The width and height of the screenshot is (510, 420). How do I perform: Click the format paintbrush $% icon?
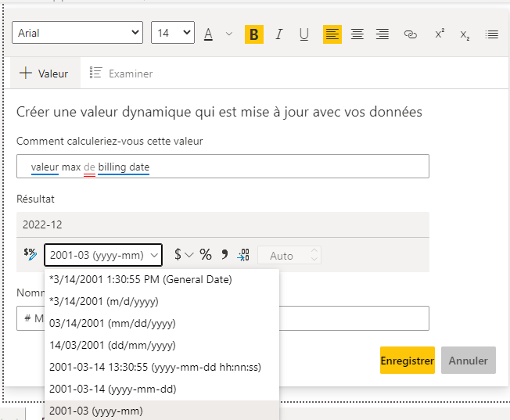30,254
